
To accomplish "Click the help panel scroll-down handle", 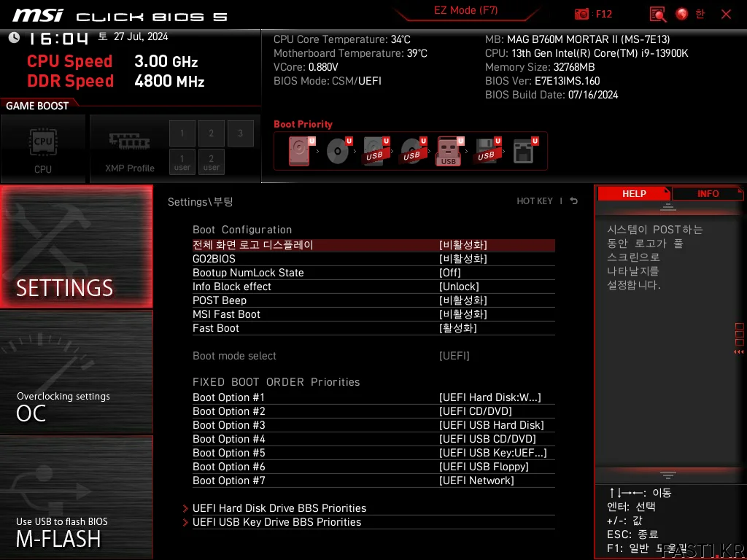I will pyautogui.click(x=668, y=475).
